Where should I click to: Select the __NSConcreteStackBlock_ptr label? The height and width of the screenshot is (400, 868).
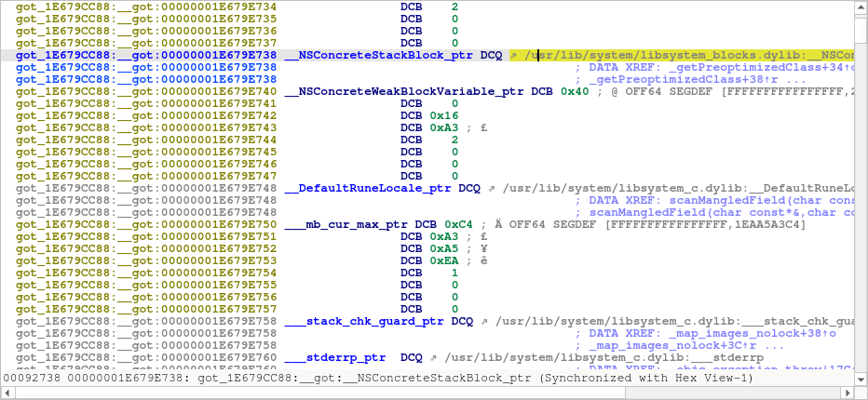[379, 55]
